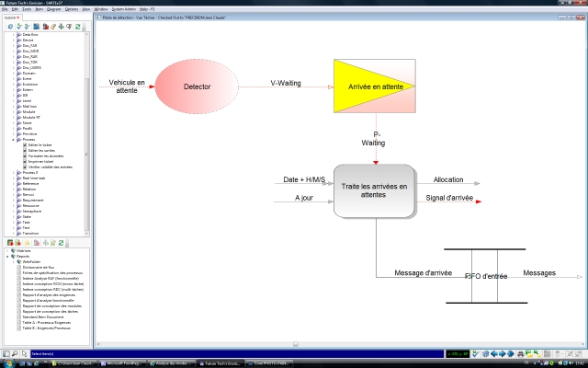This screenshot has height=368, width=588.
Task: Click the blue double-arrow fast forward icon
Action: point(511,353)
